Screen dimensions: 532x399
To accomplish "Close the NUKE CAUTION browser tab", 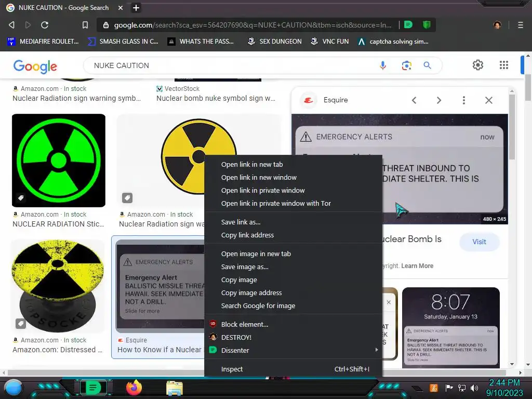I will (x=121, y=7).
